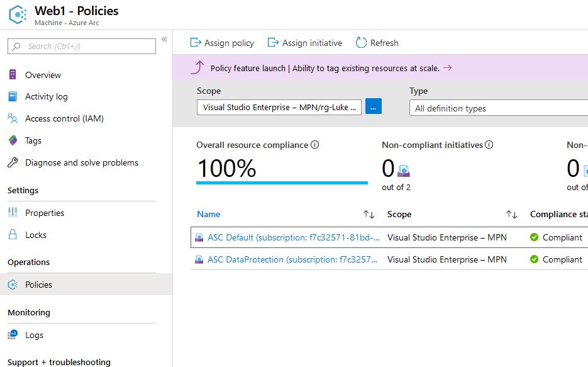Image resolution: width=588 pixels, height=367 pixels.
Task: Click the initiative icon next to the 0 count
Action: pos(404,171)
